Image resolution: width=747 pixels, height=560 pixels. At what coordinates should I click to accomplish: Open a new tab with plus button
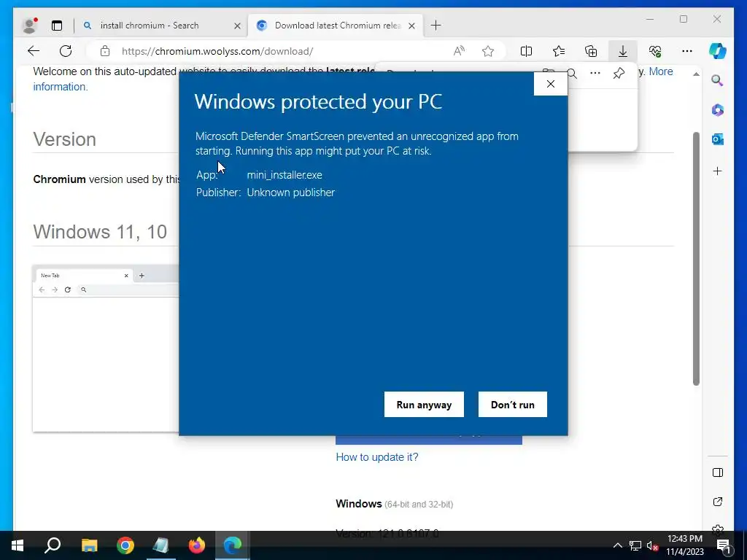click(x=436, y=26)
